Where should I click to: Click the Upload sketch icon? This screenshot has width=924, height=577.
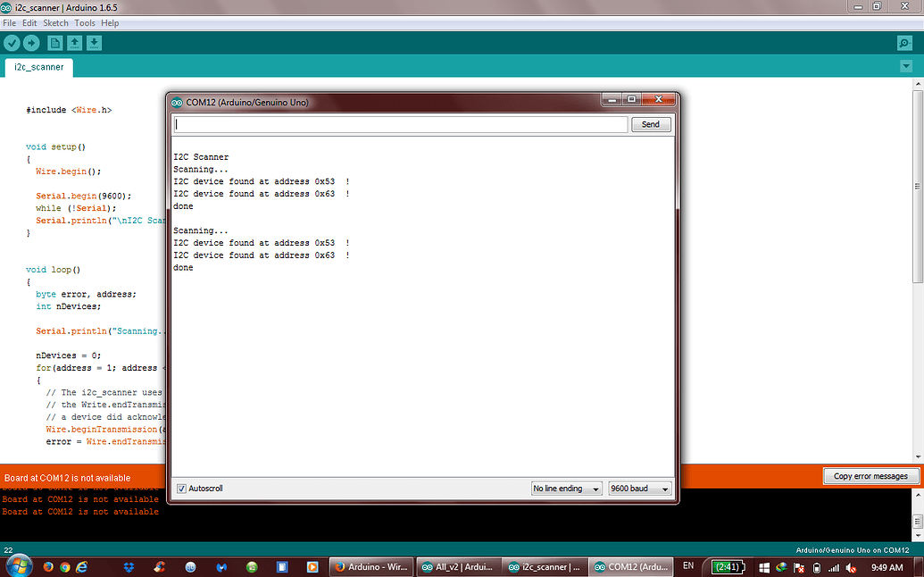pyautogui.click(x=31, y=42)
